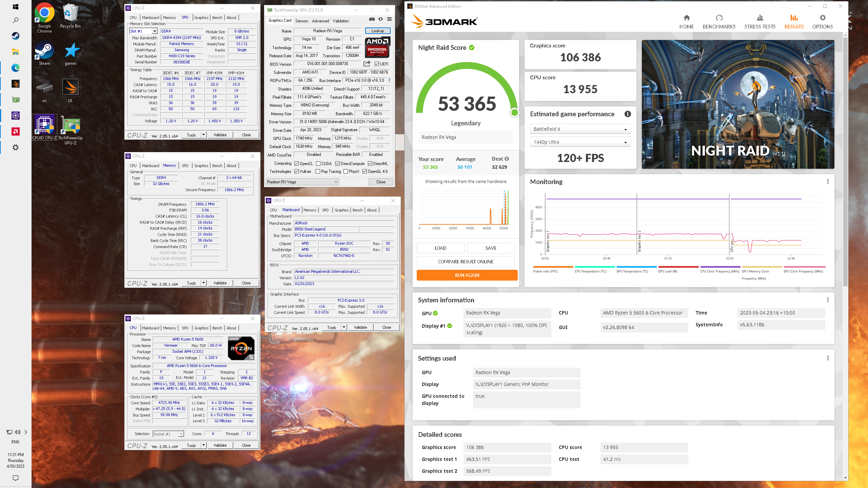
Task: Expand Tools arrow in CPU-Z CPU window
Action: [203, 445]
